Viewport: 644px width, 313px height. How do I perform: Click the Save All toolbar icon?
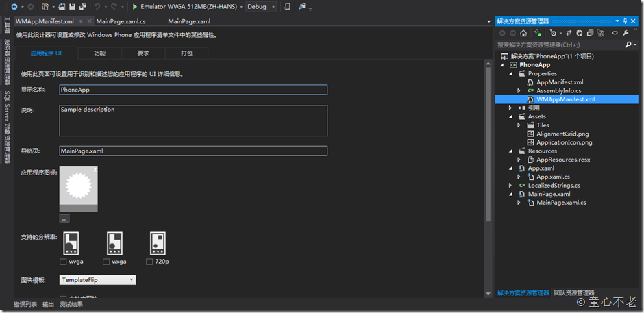coord(82,7)
